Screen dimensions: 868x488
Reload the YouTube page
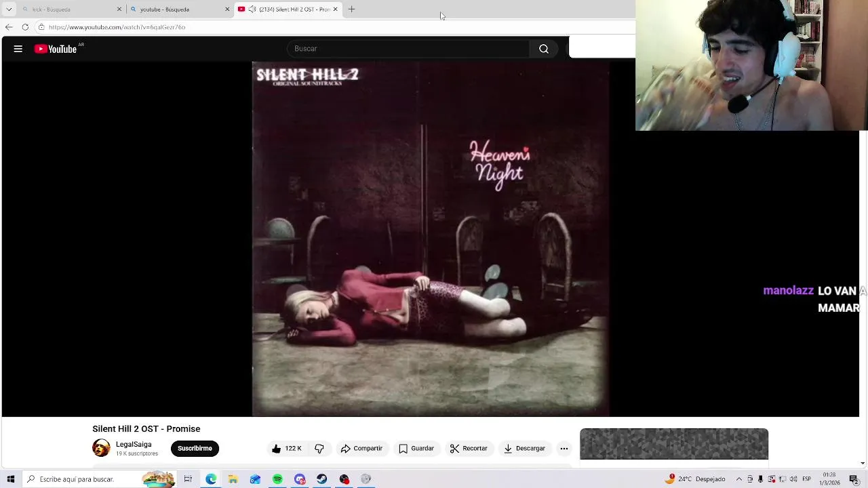click(x=25, y=27)
